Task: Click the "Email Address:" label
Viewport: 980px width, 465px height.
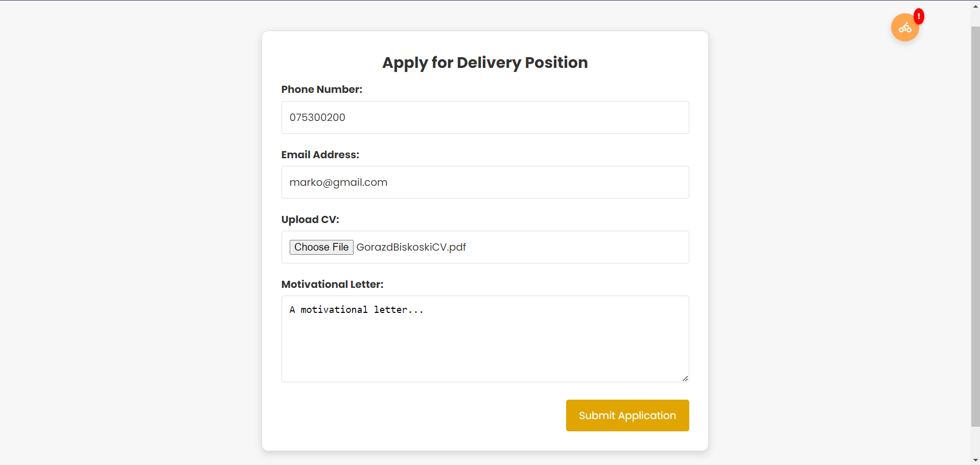Action: (320, 155)
